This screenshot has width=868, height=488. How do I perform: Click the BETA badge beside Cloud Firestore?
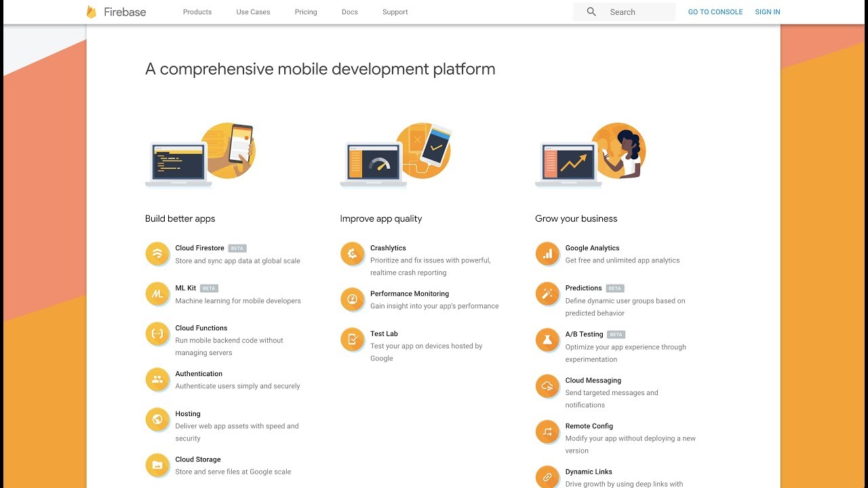237,248
